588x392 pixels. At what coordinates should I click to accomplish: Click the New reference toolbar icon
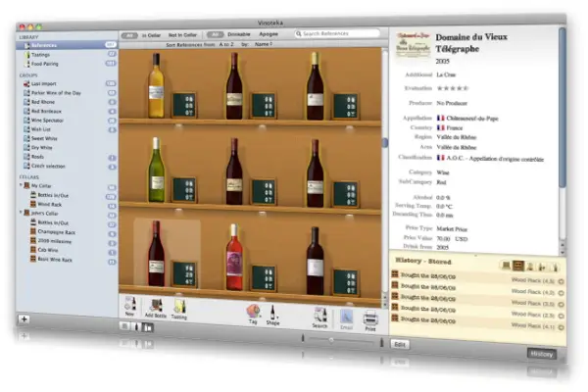pyautogui.click(x=130, y=306)
